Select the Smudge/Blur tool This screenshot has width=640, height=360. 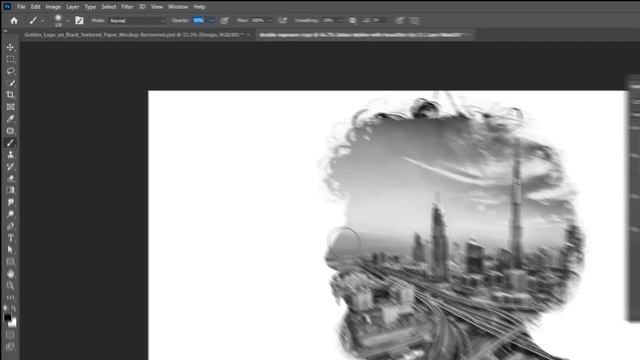point(11,202)
